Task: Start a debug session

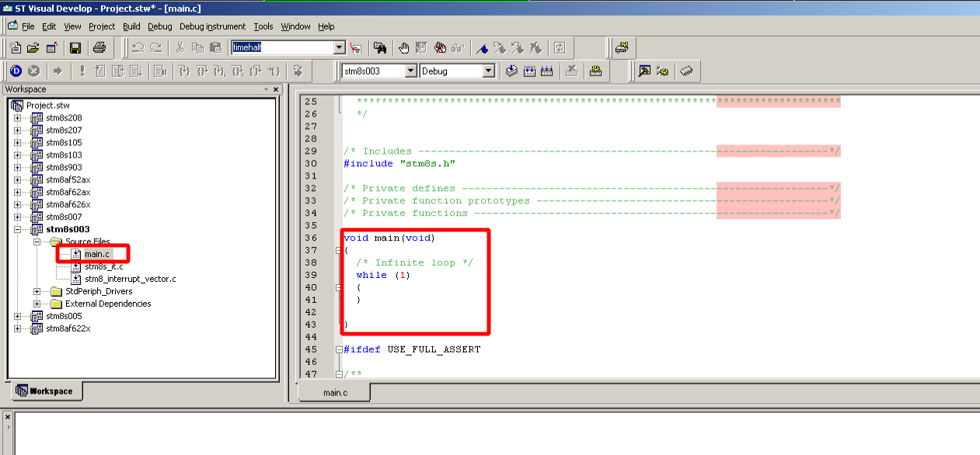Action: tap(14, 71)
